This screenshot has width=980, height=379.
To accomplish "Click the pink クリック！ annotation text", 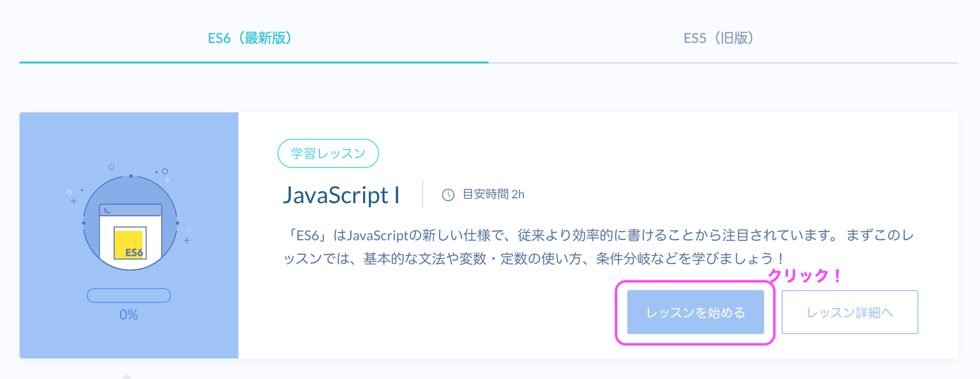I will coord(804,275).
